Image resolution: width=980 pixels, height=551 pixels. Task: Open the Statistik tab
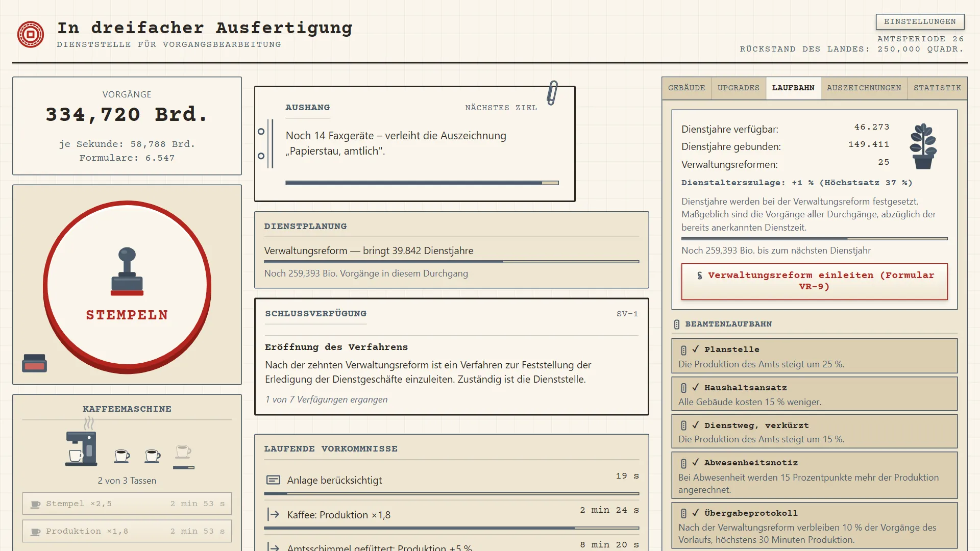[937, 88]
